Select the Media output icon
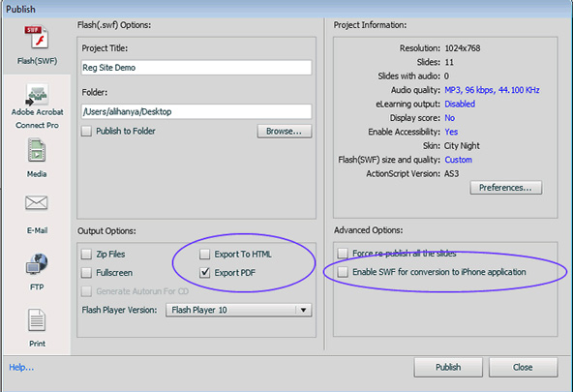 [37, 150]
